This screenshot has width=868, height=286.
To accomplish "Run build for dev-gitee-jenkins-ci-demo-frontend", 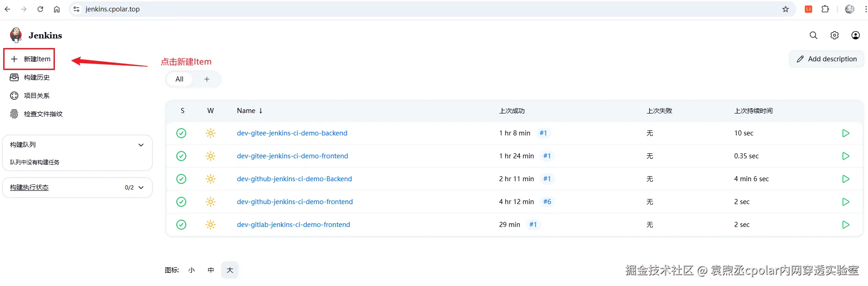I will coord(846,156).
